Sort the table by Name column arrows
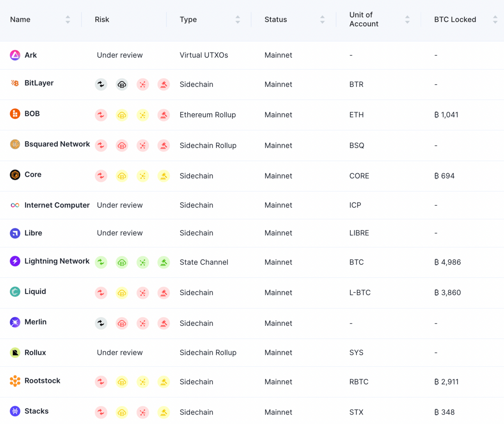 point(68,19)
